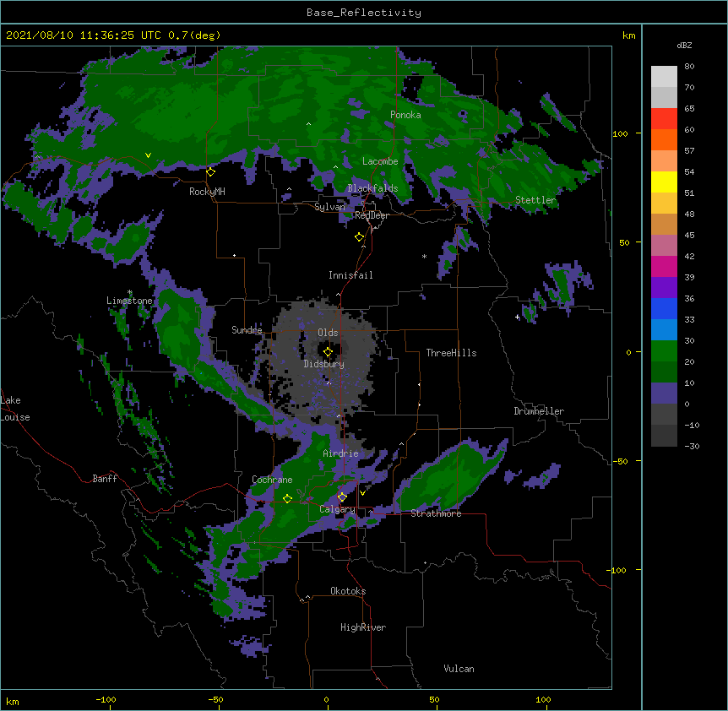Click the white plus marker west of Drumheller area
The width and height of the screenshot is (728, 711).
pos(517,317)
